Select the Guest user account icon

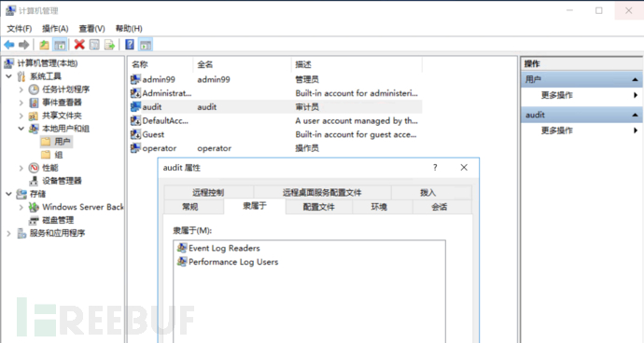point(135,134)
